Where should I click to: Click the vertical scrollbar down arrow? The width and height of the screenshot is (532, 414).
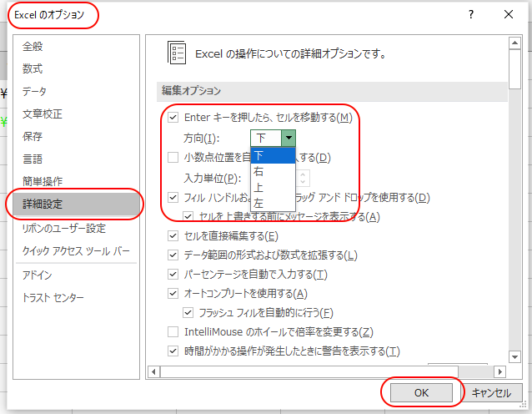click(514, 356)
